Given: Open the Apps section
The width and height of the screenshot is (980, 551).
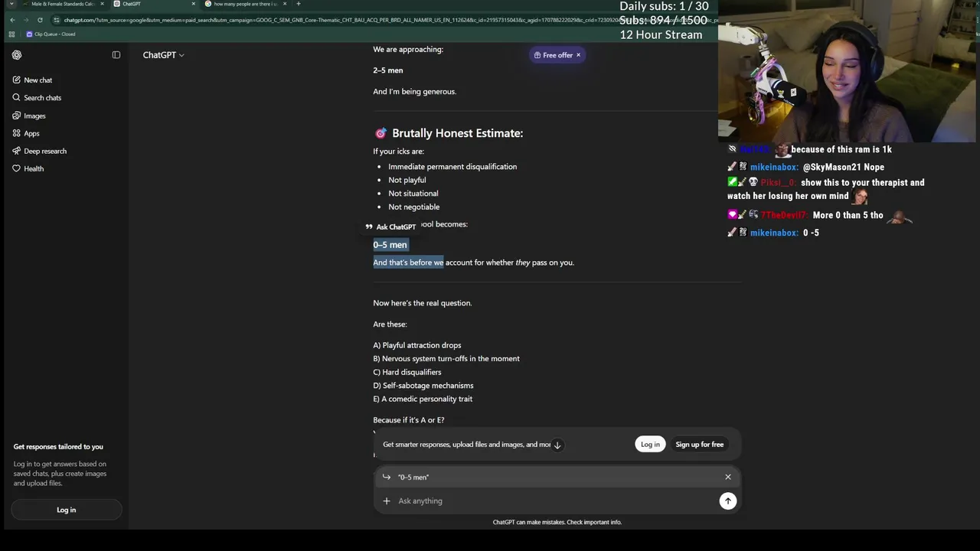Looking at the screenshot, I should [x=26, y=133].
